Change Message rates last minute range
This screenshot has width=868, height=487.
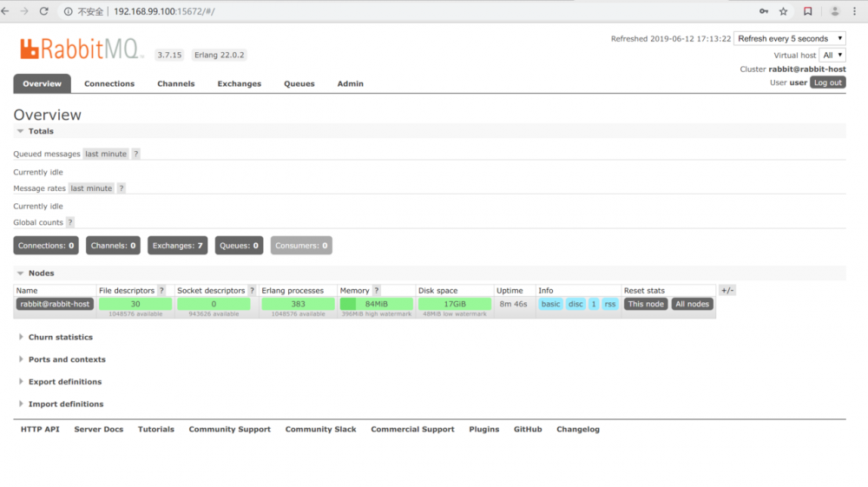(x=91, y=188)
